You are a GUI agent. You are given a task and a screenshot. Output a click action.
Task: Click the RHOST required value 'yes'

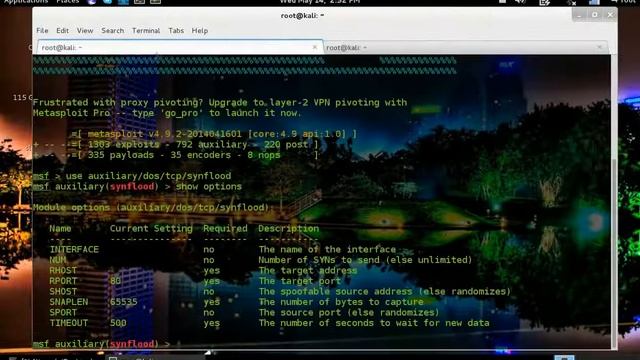[212, 271]
